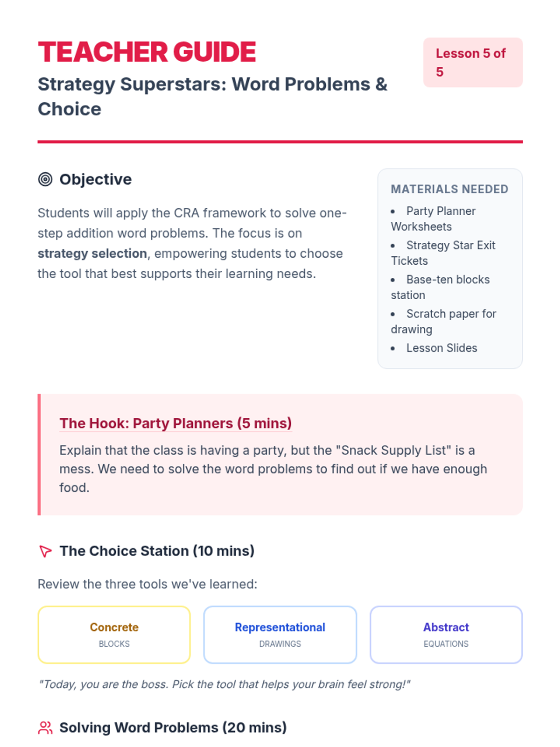560x747 pixels.
Task: Select Strategy Star Exit Tickets item
Action: (443, 253)
